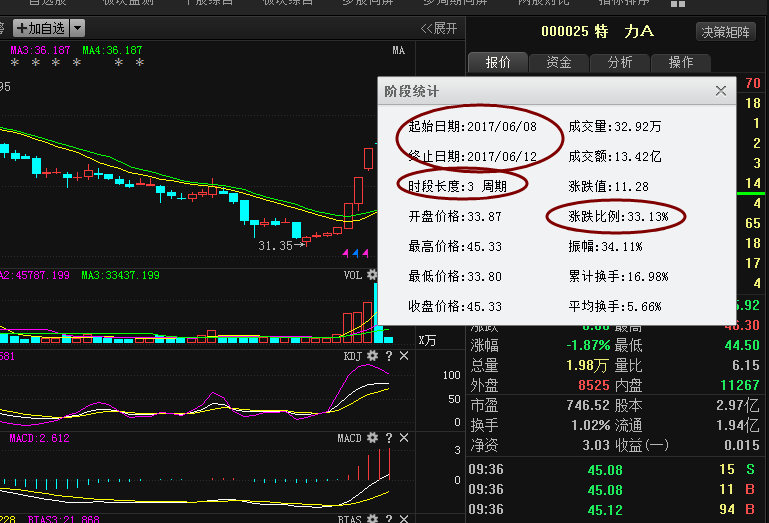
Task: Click the MACD indicator label
Action: [x=349, y=438]
